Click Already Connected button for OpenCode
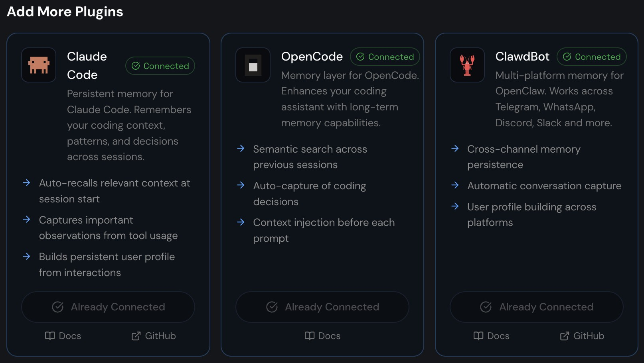The width and height of the screenshot is (644, 363). click(x=322, y=307)
